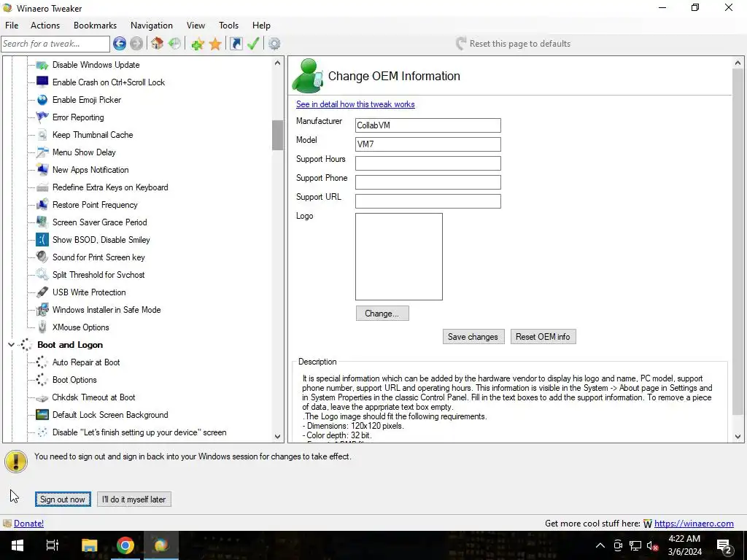The width and height of the screenshot is (747, 560).
Task: Click the tree panel scroll up arrow
Action: pos(278,63)
